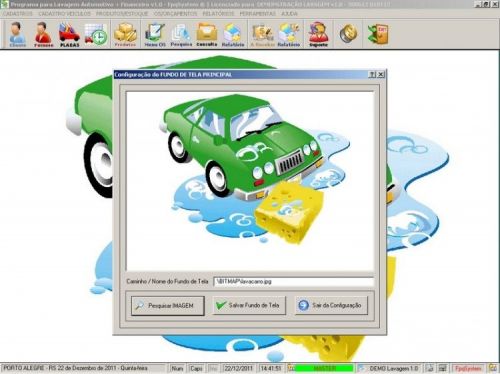Click the Caps indicator in status bar

[x=196, y=368]
